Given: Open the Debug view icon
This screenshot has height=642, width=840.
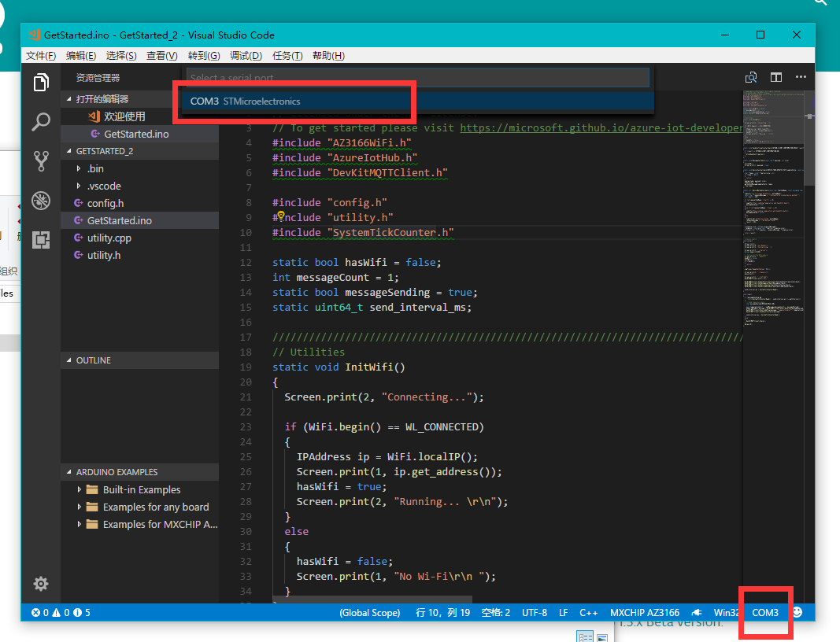Looking at the screenshot, I should point(41,200).
